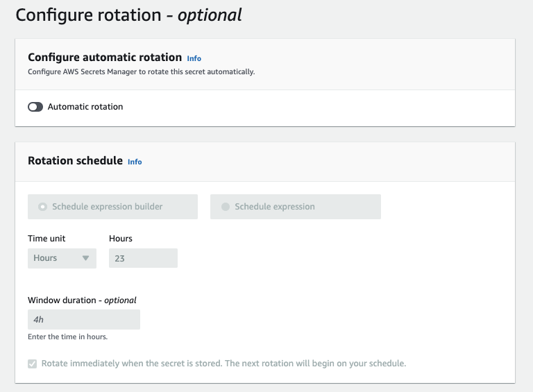The height and width of the screenshot is (392, 533).
Task: Click the Configure automatic rotation section title
Action: point(105,58)
